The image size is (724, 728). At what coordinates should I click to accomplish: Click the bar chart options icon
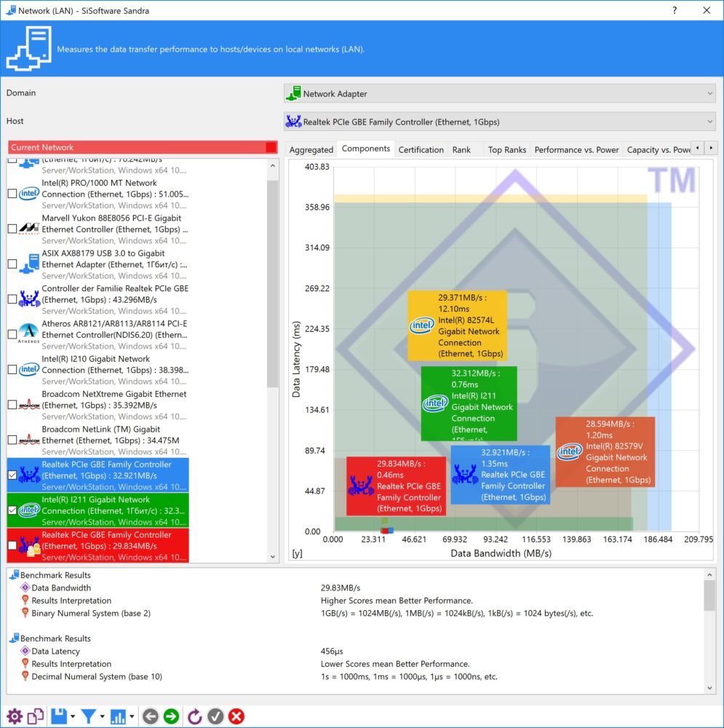(x=118, y=716)
